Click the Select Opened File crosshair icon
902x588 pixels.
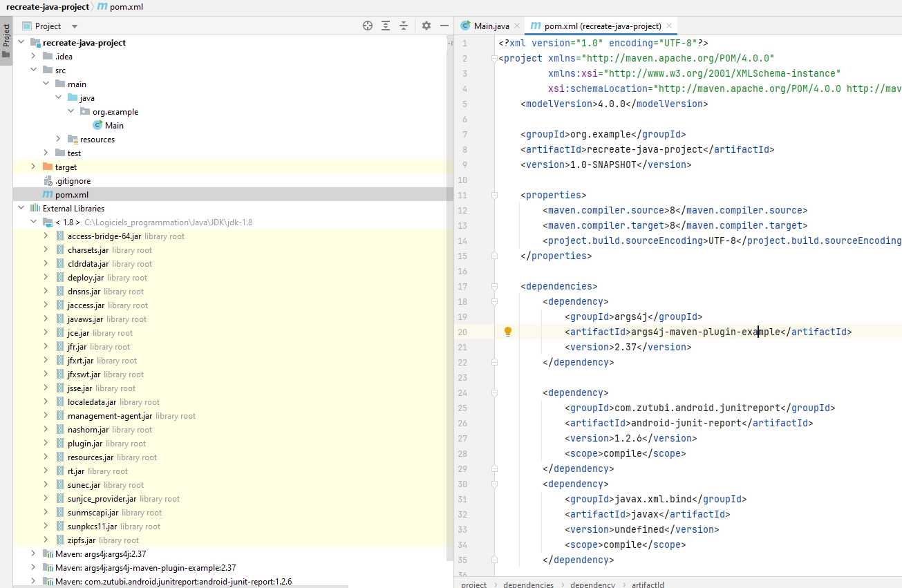coord(367,26)
